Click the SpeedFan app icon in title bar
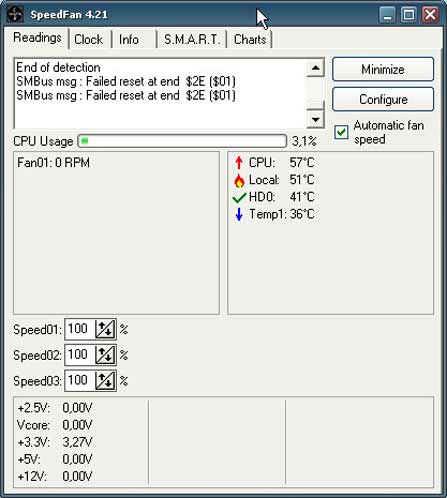The height and width of the screenshot is (498, 447). click(x=15, y=14)
